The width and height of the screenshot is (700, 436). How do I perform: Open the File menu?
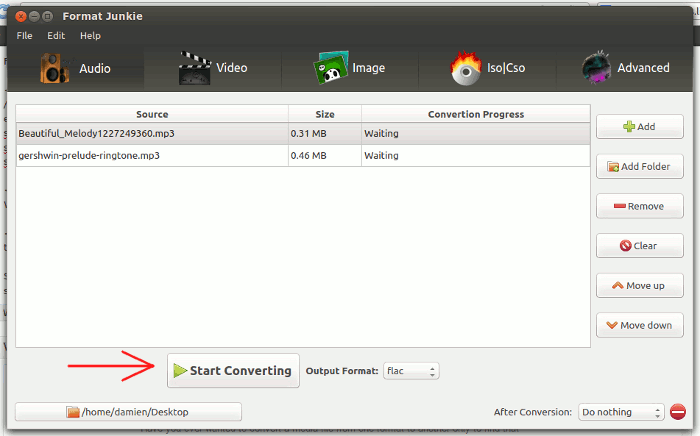[x=25, y=36]
